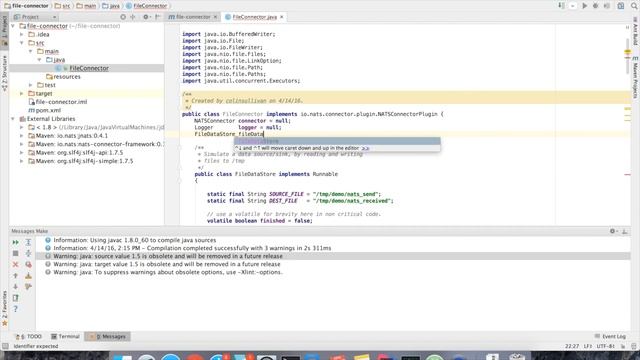Expand the Maven: org.slf4j:slf4j-simple:1.7.5 library node
The height and width of the screenshot is (360, 640).
coord(22,161)
